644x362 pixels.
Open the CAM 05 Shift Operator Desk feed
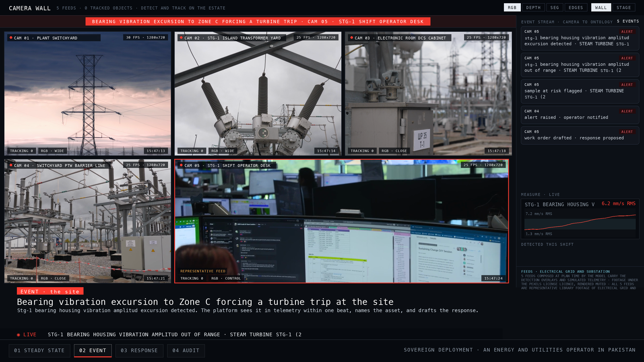pyautogui.click(x=342, y=221)
